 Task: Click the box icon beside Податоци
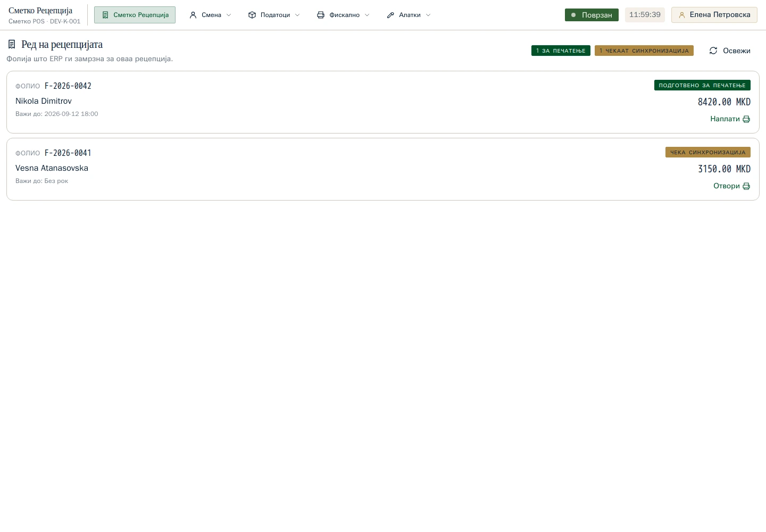click(x=252, y=15)
